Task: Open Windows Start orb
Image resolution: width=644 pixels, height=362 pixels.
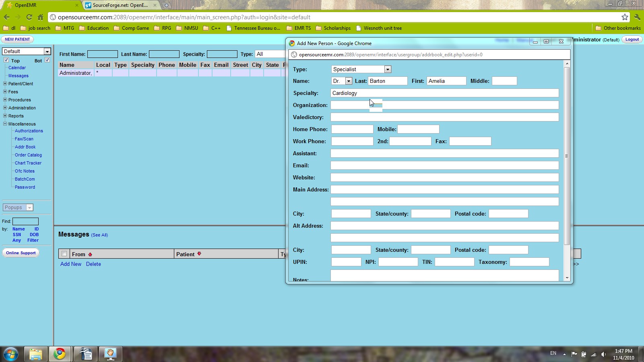Action: point(11,354)
